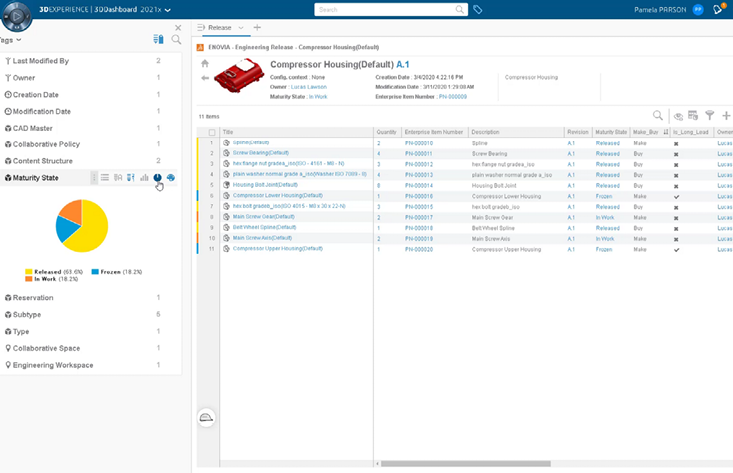Click the round tool button at lower left of table

206,418
